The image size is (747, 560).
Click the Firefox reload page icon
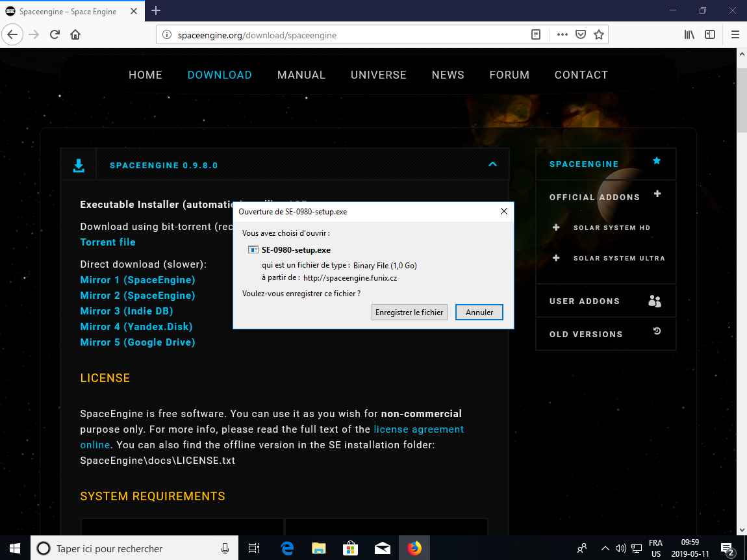pyautogui.click(x=55, y=34)
